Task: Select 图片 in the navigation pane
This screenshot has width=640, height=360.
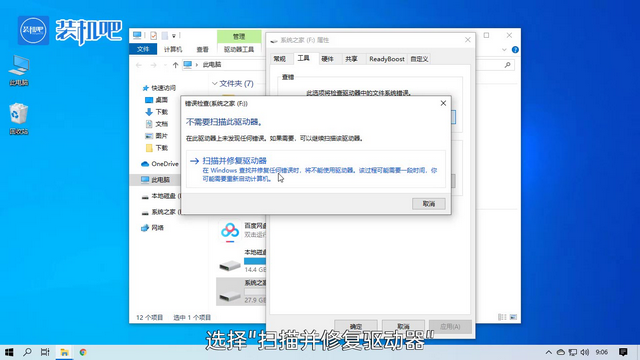Action: 156,136
